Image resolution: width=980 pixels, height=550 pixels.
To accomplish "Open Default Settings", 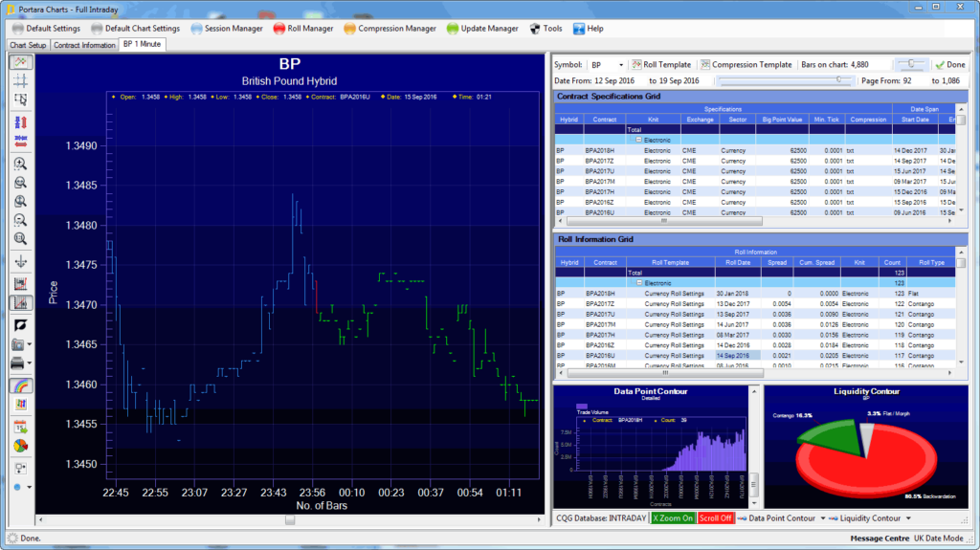I will coord(47,28).
